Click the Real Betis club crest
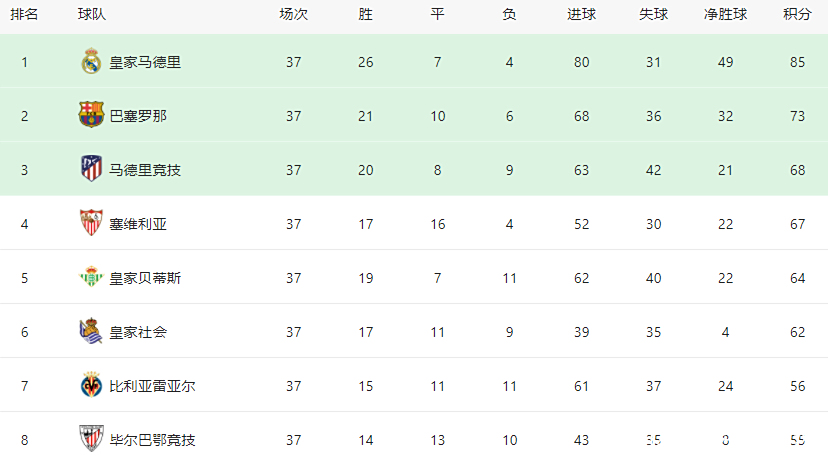This screenshot has width=828, height=461. pos(91,277)
